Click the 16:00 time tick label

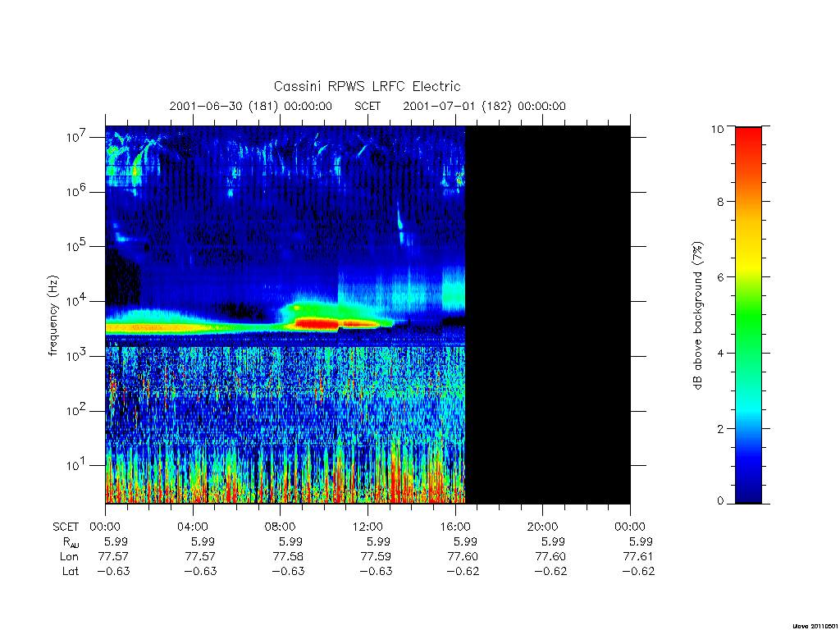(x=455, y=527)
